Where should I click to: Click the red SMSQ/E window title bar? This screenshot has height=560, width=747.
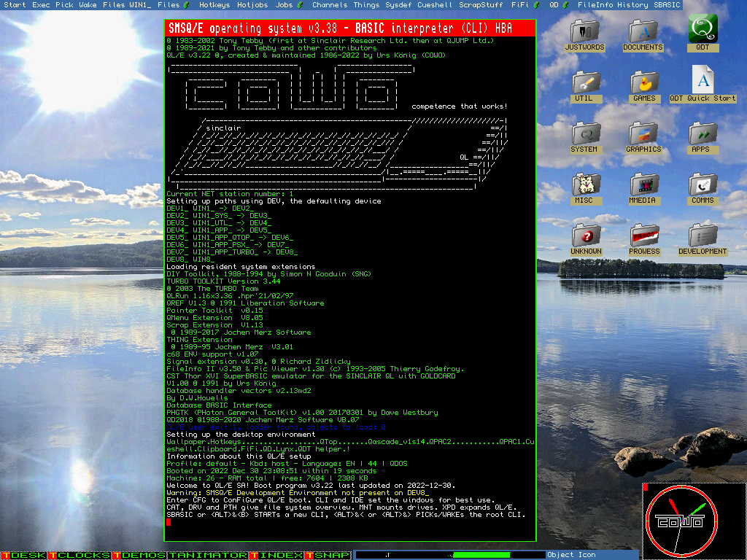pyautogui.click(x=350, y=28)
